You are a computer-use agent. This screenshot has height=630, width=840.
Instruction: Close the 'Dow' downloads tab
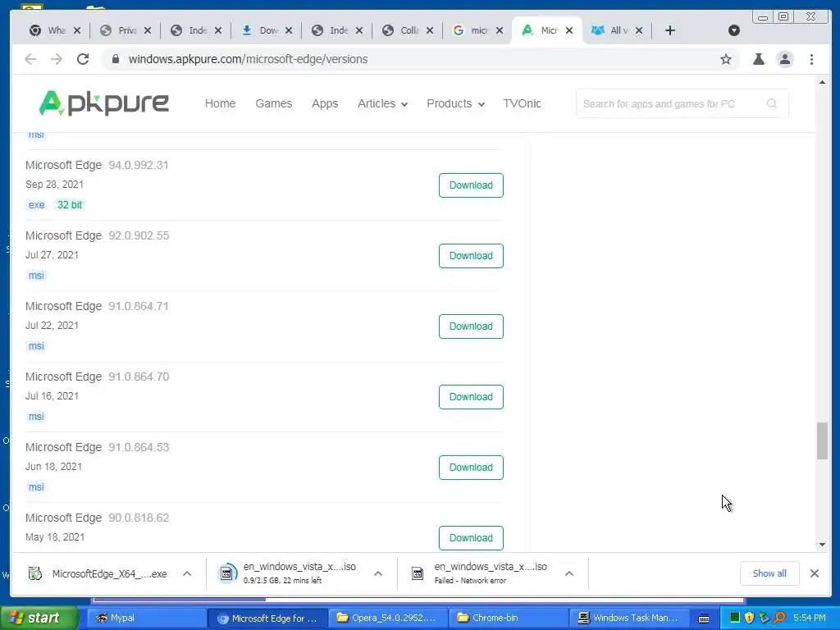point(288,30)
